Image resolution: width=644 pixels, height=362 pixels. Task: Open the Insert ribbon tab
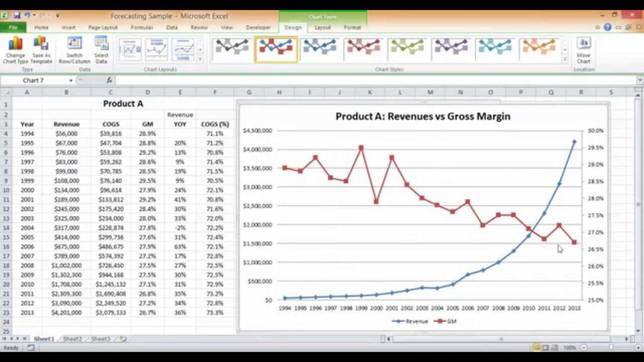coord(69,27)
